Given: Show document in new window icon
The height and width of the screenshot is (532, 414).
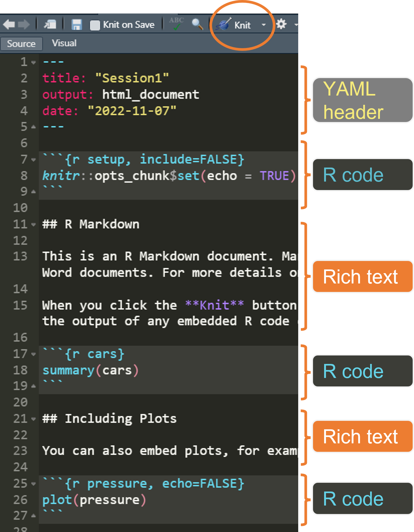Looking at the screenshot, I should (x=50, y=25).
